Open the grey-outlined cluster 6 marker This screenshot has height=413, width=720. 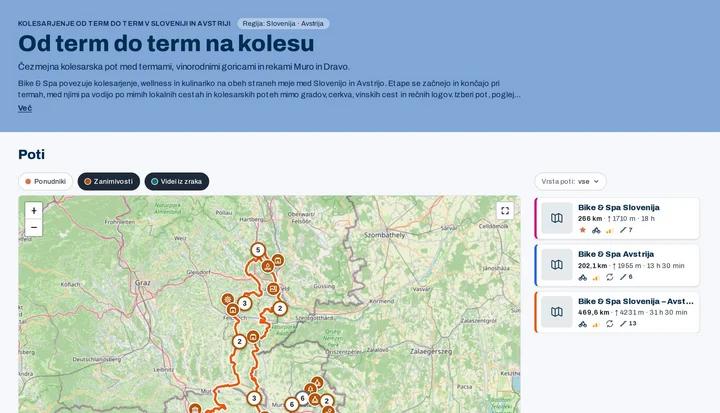click(x=302, y=398)
